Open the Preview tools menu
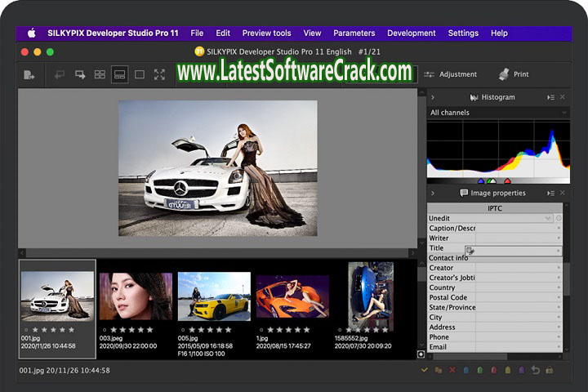 [266, 33]
